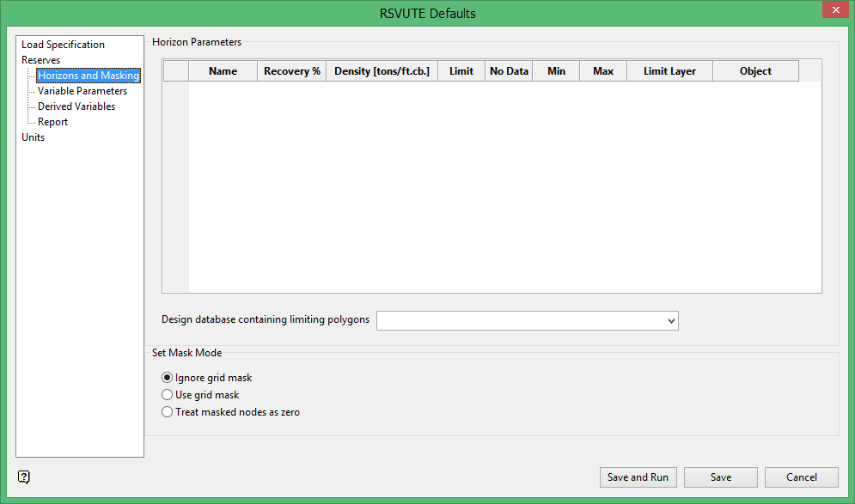This screenshot has width=855, height=504.
Task: Click the Limit Layer column header
Action: [669, 71]
